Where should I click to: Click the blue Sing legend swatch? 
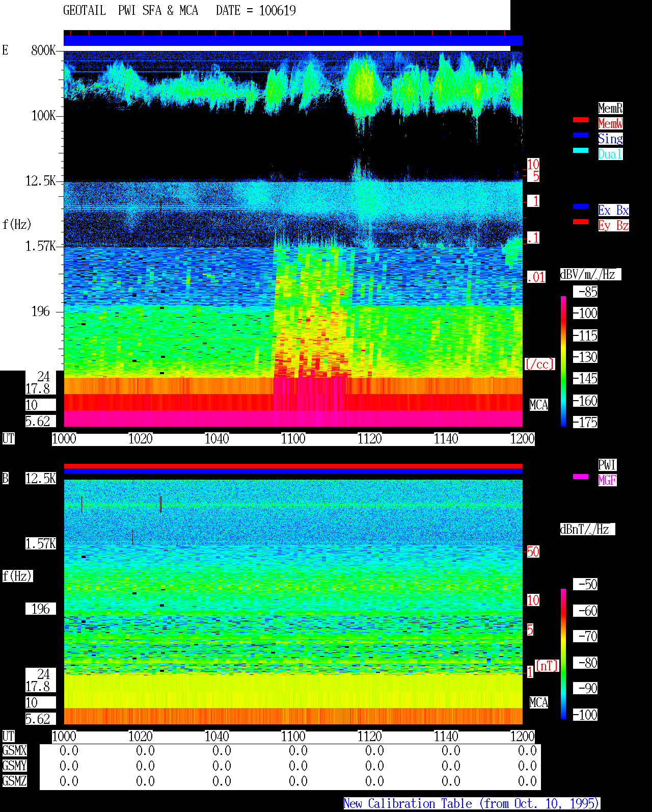(581, 135)
